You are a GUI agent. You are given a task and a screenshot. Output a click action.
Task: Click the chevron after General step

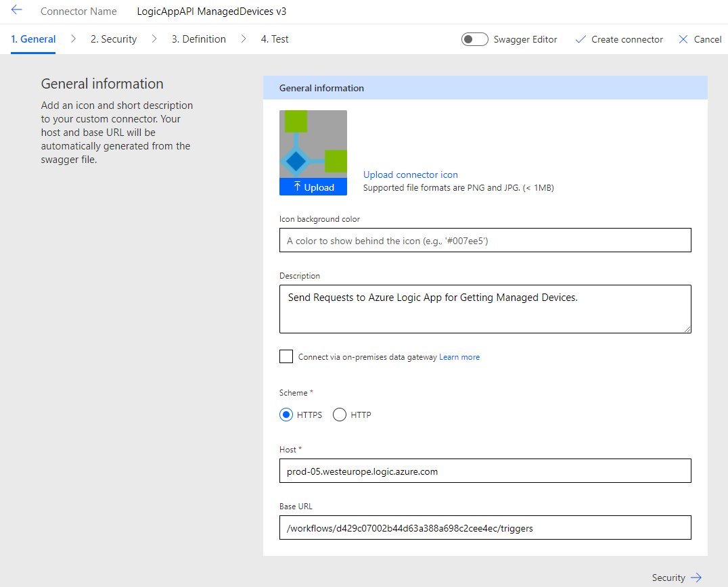(x=73, y=39)
